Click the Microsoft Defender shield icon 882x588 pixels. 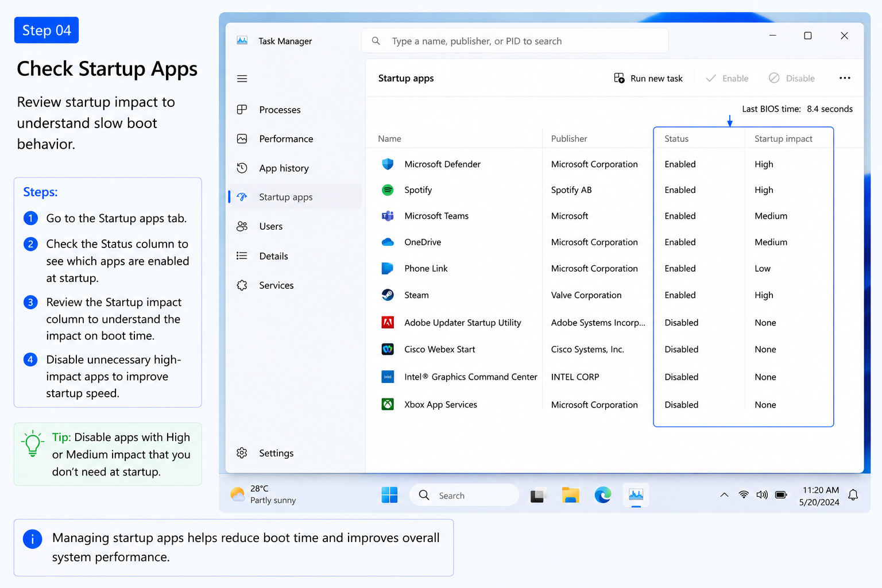click(388, 164)
